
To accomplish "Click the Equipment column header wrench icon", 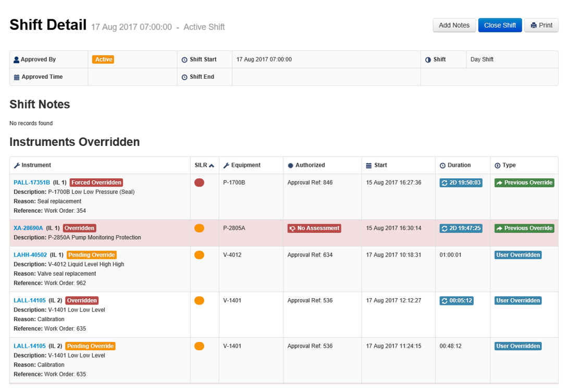I will pyautogui.click(x=226, y=165).
